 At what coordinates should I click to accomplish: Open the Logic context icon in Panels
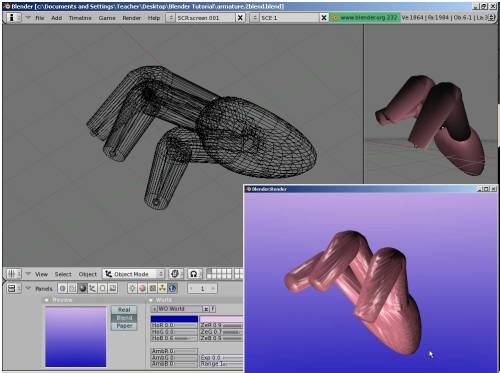click(x=62, y=288)
